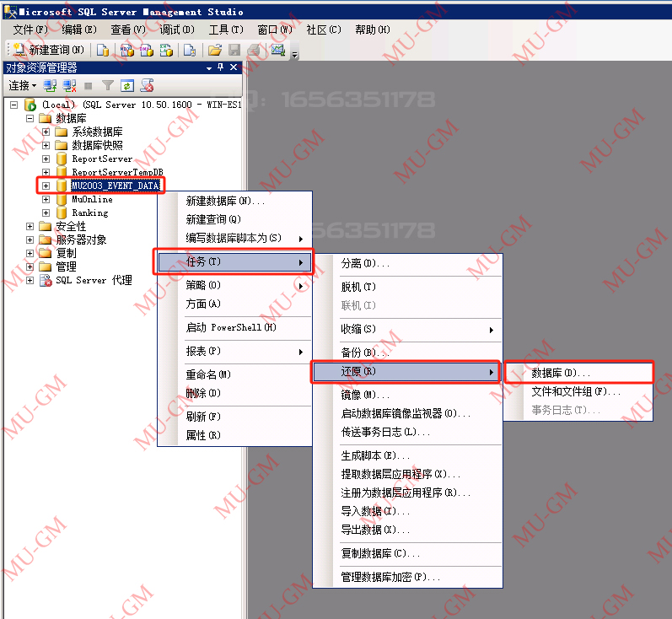Open the 文件(F) menu
Image resolution: width=672 pixels, height=619 pixels.
(30, 30)
